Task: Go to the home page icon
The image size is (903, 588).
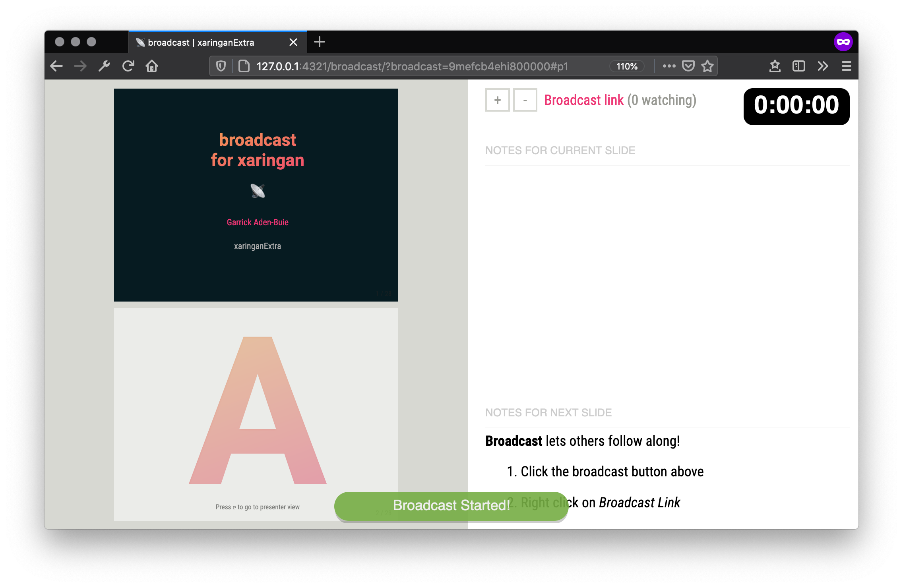Action: click(x=152, y=66)
